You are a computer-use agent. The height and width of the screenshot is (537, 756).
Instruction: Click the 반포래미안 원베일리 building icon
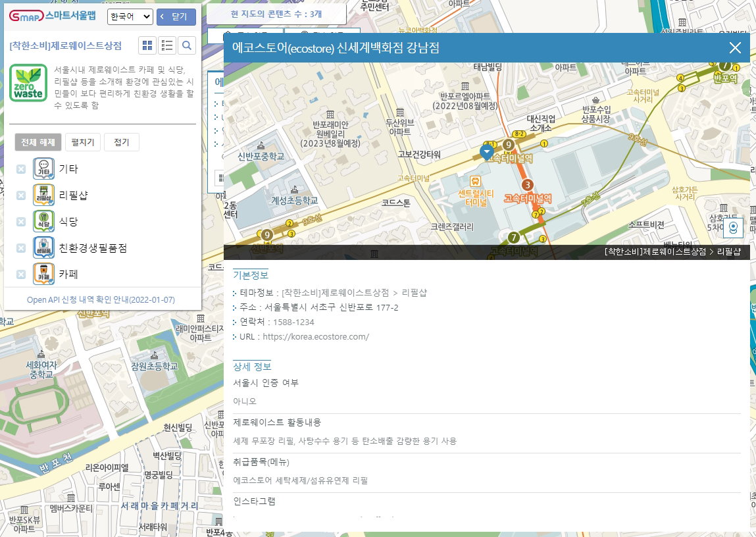coord(330,115)
